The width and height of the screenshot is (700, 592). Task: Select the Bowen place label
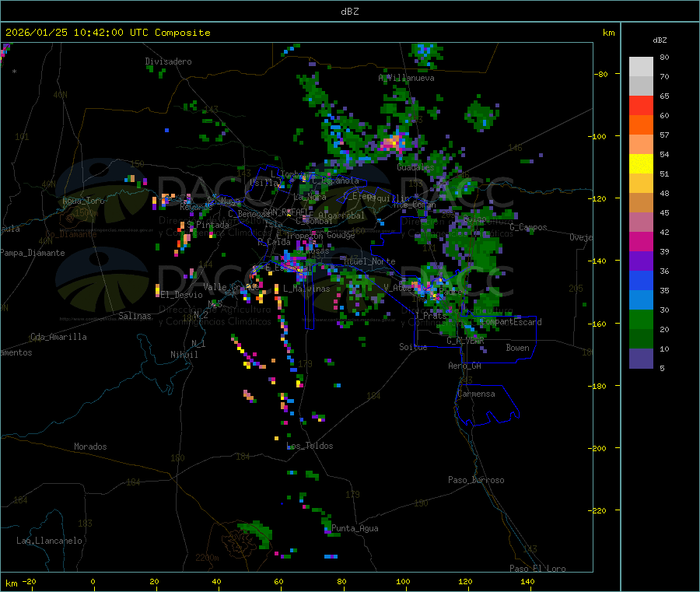pos(517,348)
